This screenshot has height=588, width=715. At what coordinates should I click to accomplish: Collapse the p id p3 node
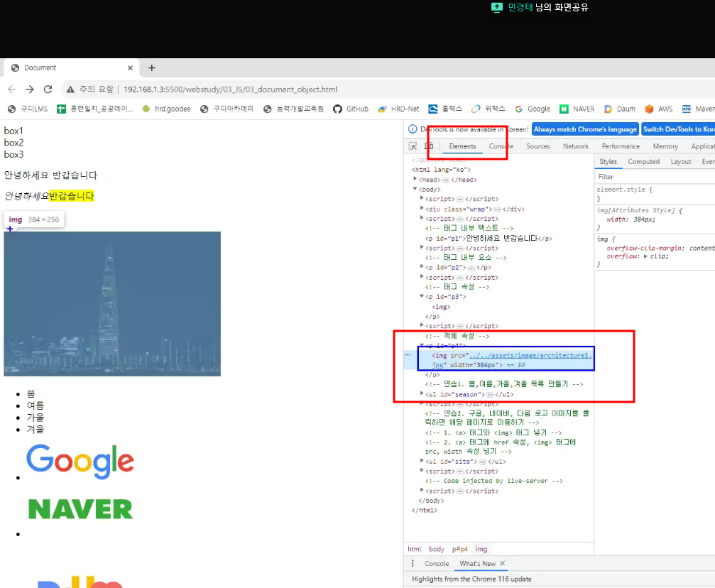[422, 296]
